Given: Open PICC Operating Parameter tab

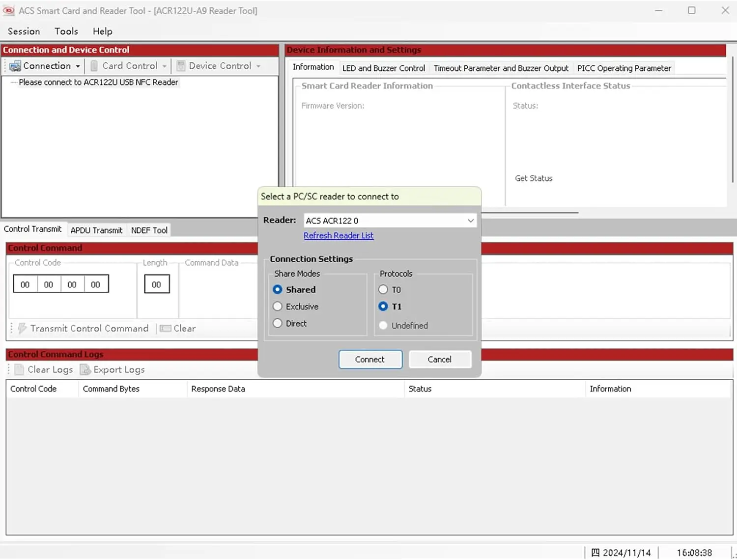Looking at the screenshot, I should 624,68.
